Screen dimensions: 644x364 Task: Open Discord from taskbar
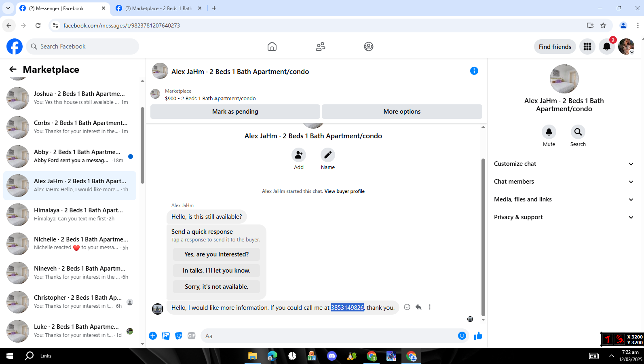click(332, 356)
